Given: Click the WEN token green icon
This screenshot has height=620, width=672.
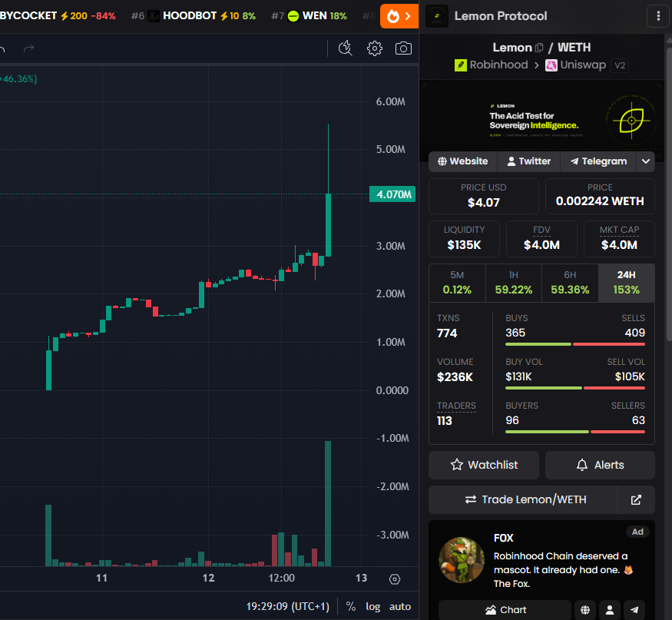Looking at the screenshot, I should click(x=293, y=16).
